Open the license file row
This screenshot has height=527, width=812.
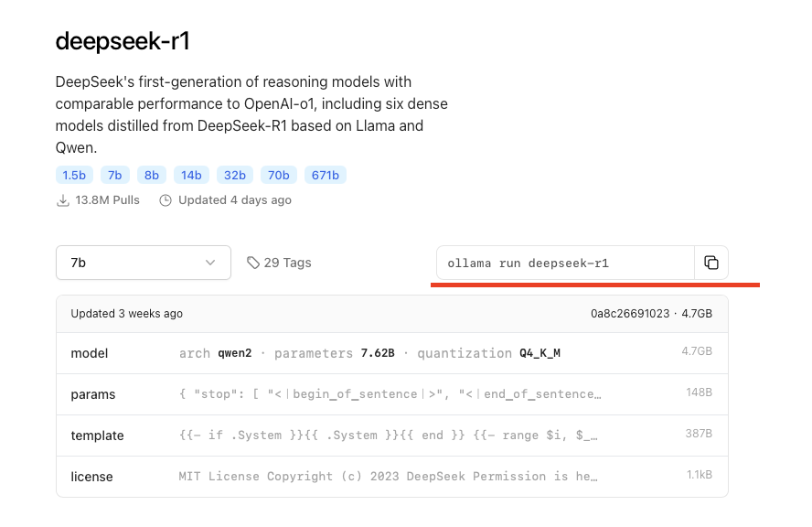click(391, 477)
